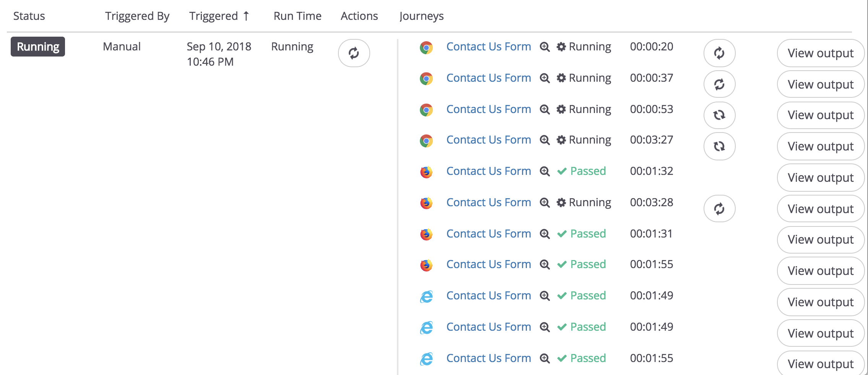Click the Triggered By column header

pyautogui.click(x=137, y=16)
